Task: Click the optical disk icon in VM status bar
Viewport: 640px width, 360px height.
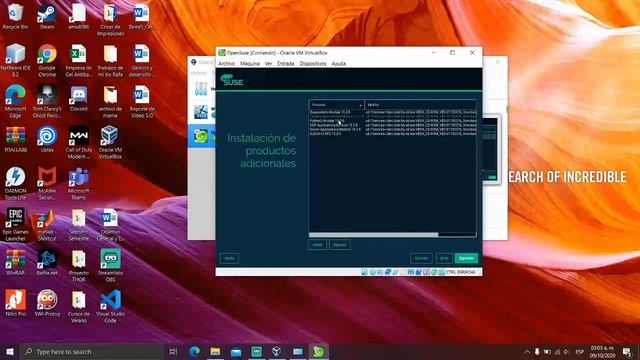Action: point(372,272)
